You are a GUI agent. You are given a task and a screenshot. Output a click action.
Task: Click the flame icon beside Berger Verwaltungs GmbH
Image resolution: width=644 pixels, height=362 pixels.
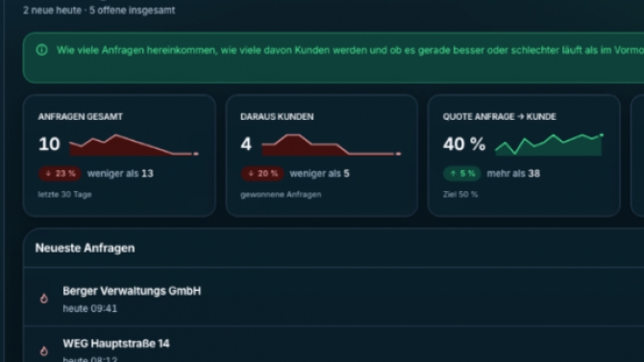(44, 299)
